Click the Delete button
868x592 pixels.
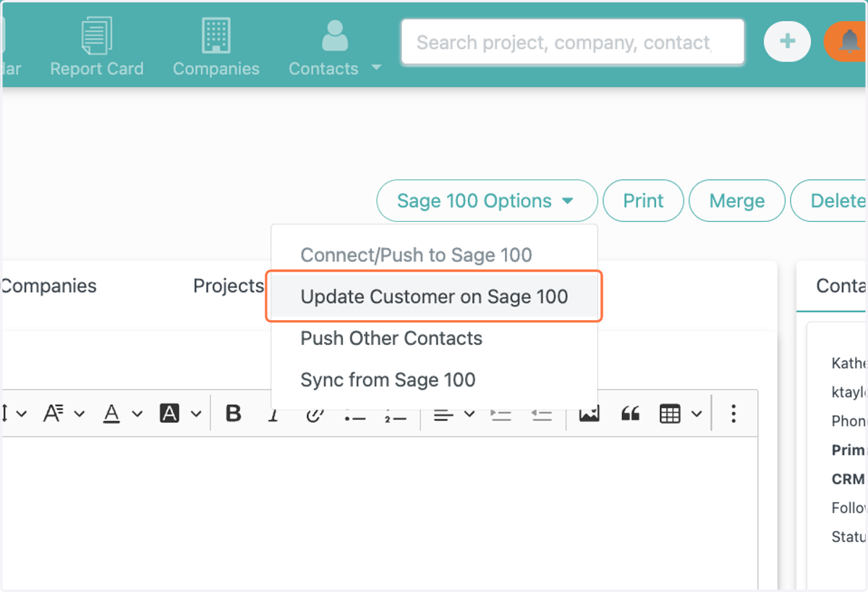tap(830, 201)
